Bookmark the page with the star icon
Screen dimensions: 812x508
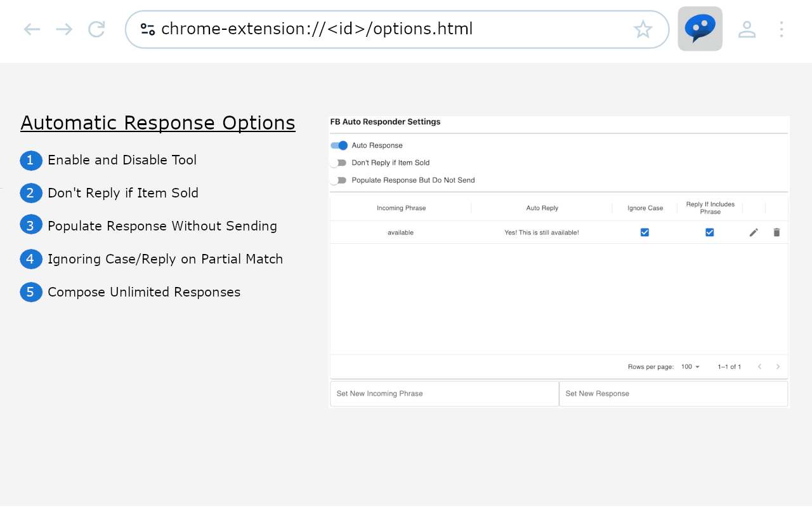click(643, 29)
